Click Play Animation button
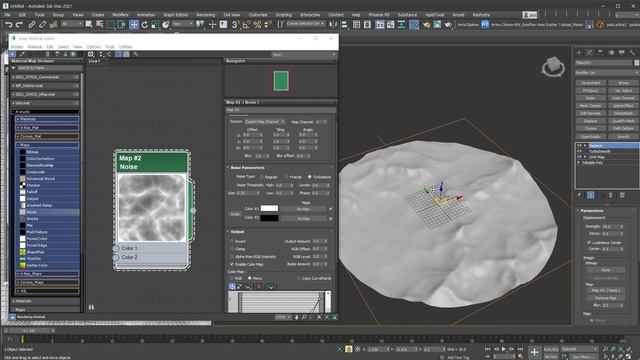This screenshot has width=640, height=360. [504, 349]
